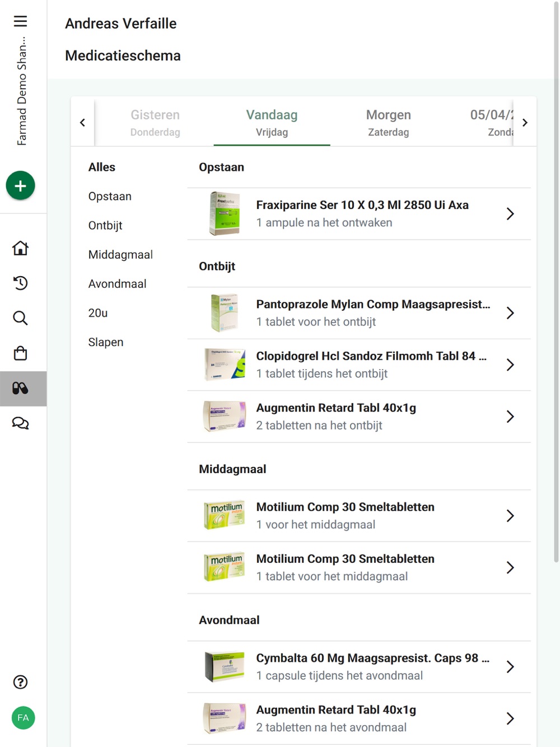Open Augmentin thumbnail in Ontbijt section

225,416
